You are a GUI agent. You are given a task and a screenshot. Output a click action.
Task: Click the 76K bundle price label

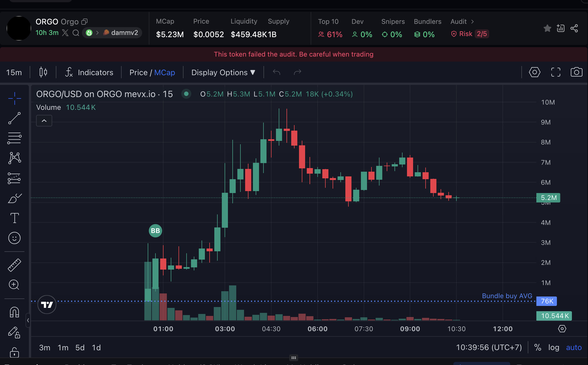click(x=547, y=301)
